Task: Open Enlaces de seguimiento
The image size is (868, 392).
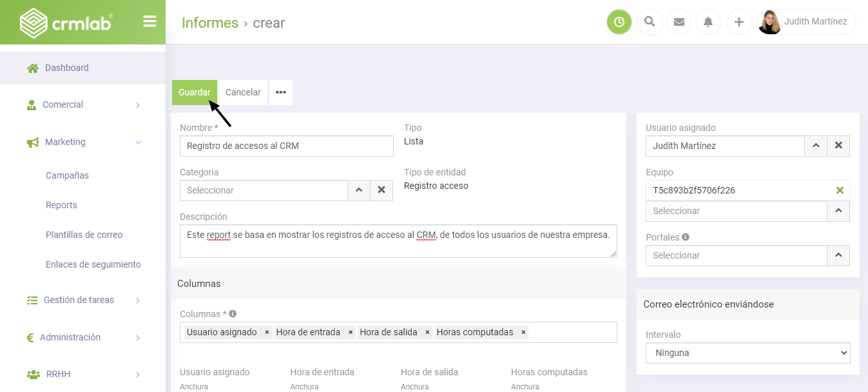Action: click(93, 264)
